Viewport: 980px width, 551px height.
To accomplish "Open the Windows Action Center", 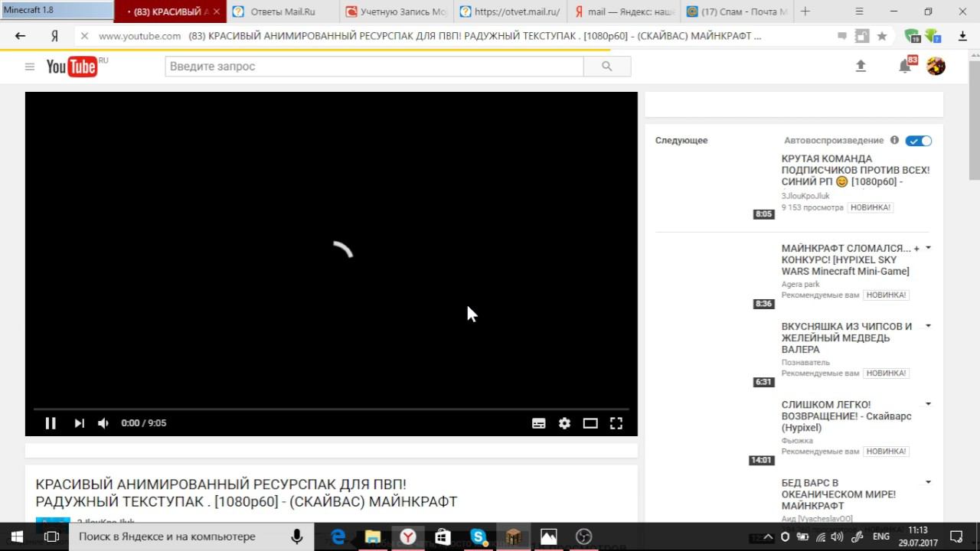I will [955, 536].
